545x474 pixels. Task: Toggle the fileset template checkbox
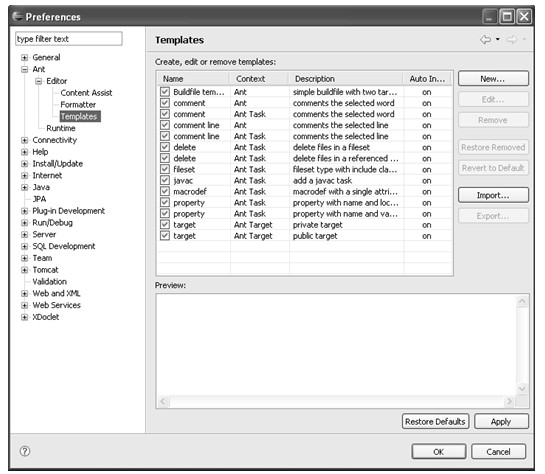[165, 169]
